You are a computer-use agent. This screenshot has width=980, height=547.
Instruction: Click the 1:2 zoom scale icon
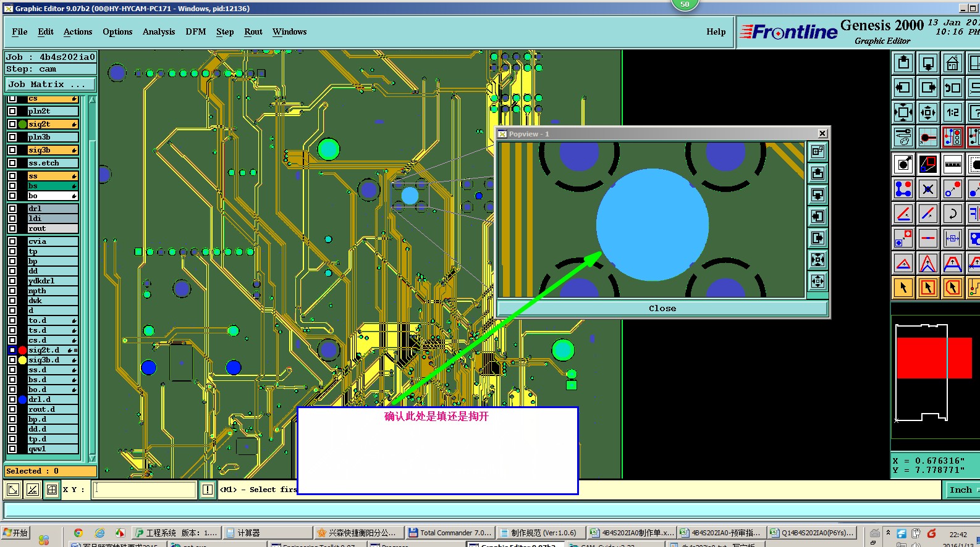(953, 112)
